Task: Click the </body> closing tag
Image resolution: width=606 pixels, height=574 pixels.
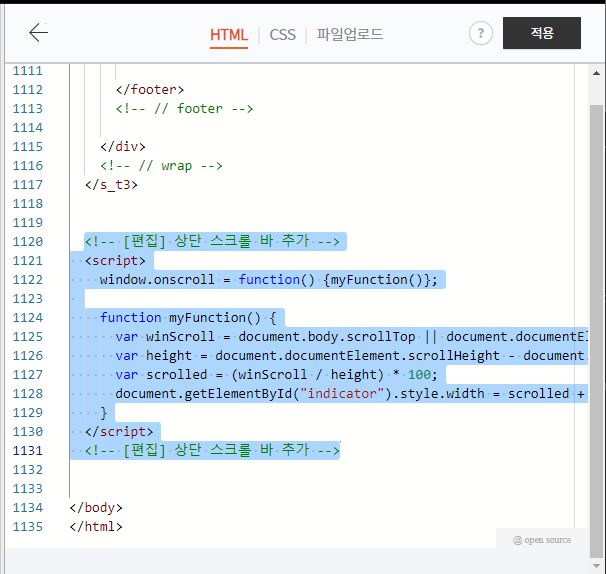Action: (96, 508)
